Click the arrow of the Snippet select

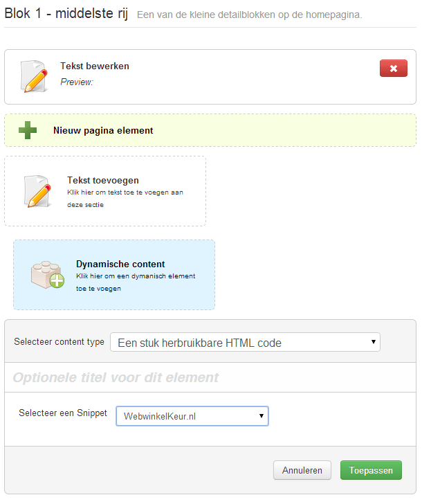click(x=262, y=415)
